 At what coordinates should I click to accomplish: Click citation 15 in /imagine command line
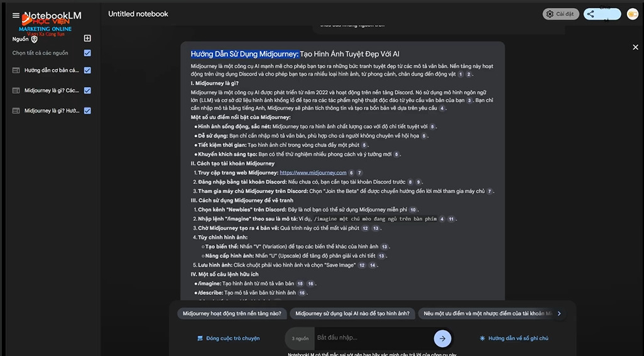tap(300, 284)
